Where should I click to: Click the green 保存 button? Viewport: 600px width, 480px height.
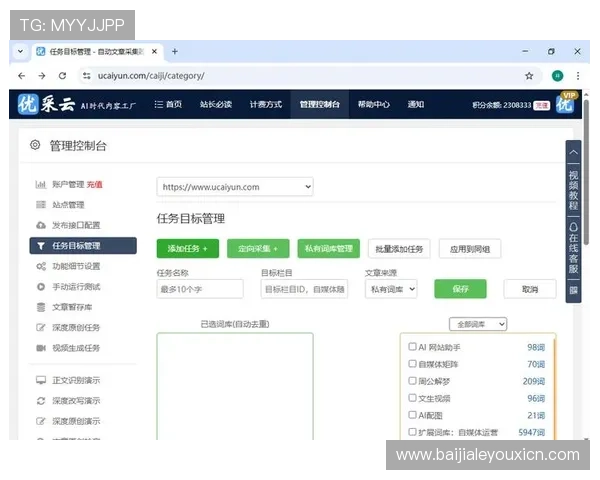click(460, 289)
